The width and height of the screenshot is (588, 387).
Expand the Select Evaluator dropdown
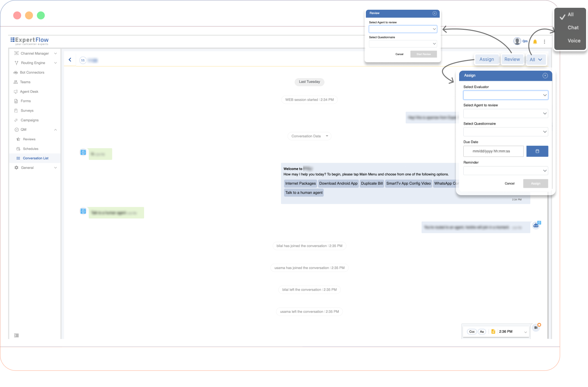(505, 95)
